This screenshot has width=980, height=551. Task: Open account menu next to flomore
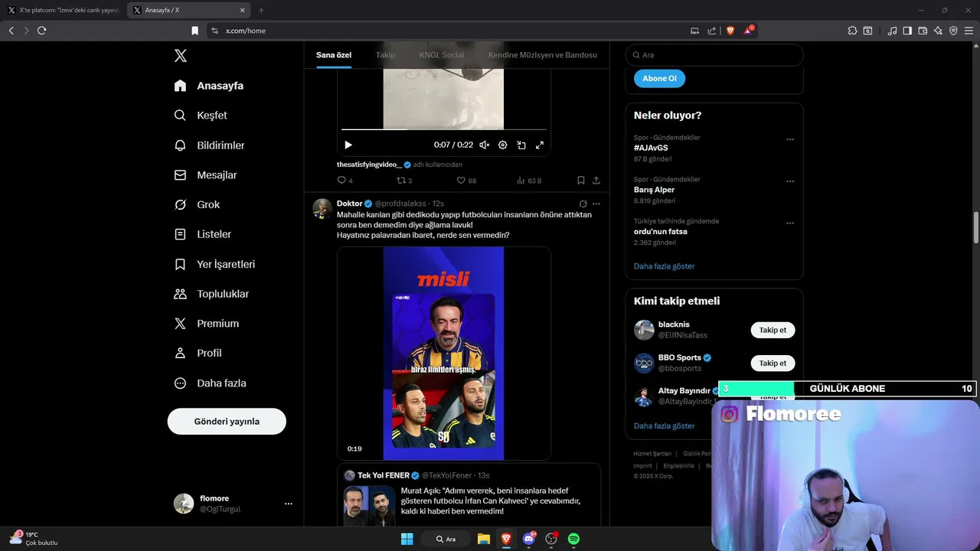pyautogui.click(x=288, y=504)
